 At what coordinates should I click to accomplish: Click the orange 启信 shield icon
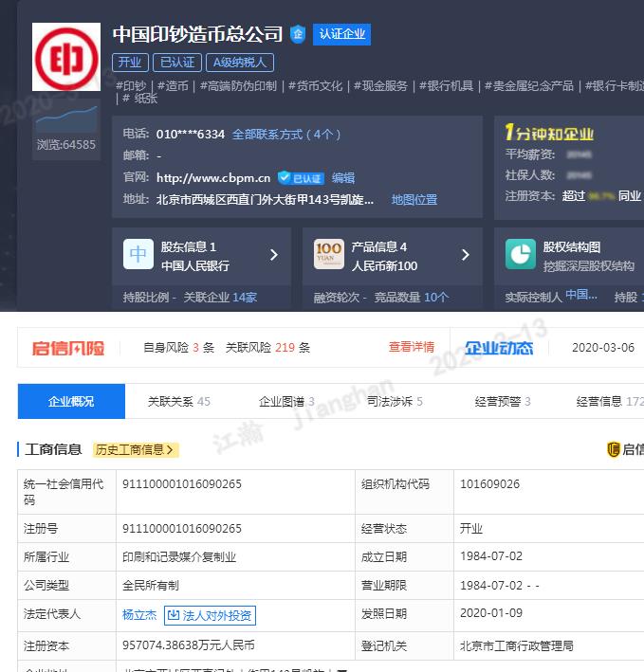pos(614,449)
